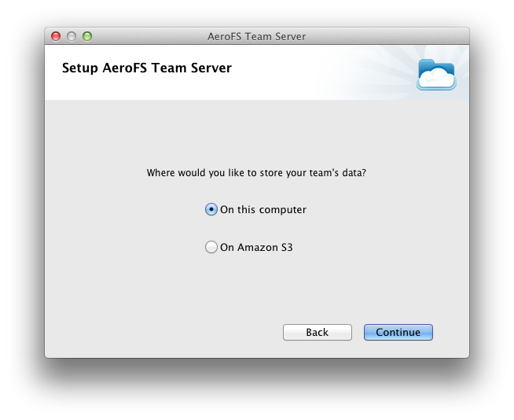514x420 pixels.
Task: Go Back to the previous setup step
Action: point(318,332)
